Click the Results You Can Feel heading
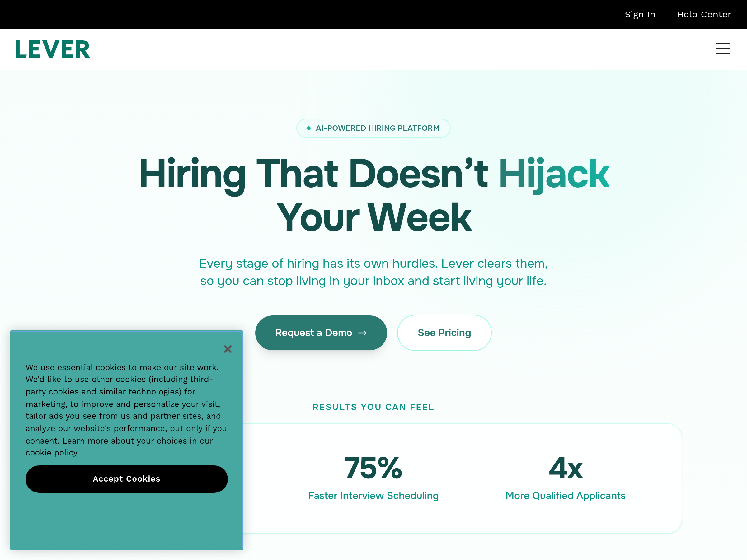The image size is (747, 560). pos(373,407)
